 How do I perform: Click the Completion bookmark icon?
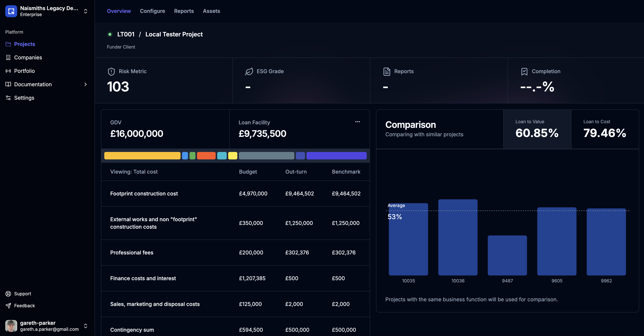(524, 71)
